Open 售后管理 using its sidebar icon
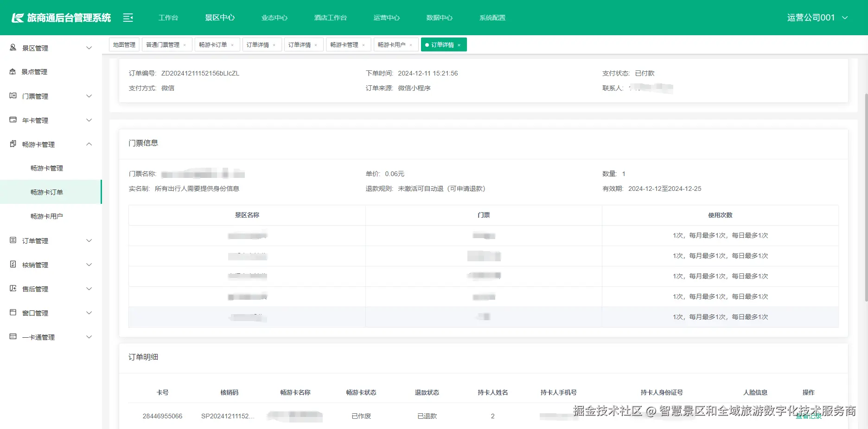Screen dimensions: 868x429 click(x=12, y=289)
